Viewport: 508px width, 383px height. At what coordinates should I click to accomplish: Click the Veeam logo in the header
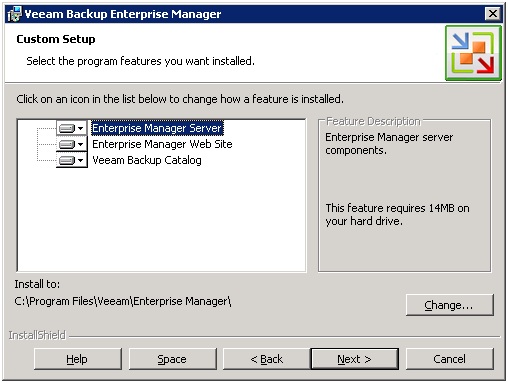tap(473, 53)
